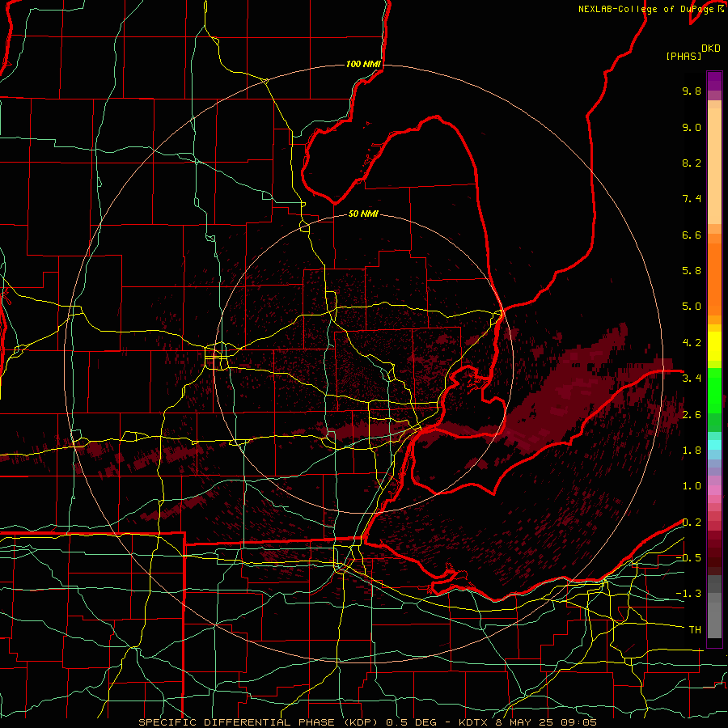Click the 5.8 scale value
728x728 pixels.
pyautogui.click(x=692, y=271)
